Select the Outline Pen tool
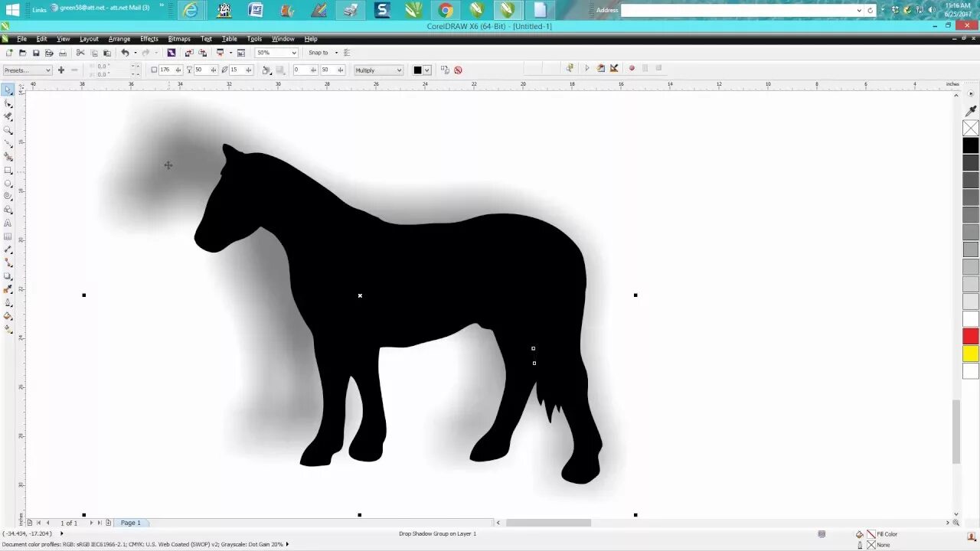This screenshot has height=551, width=980. pos(8,302)
